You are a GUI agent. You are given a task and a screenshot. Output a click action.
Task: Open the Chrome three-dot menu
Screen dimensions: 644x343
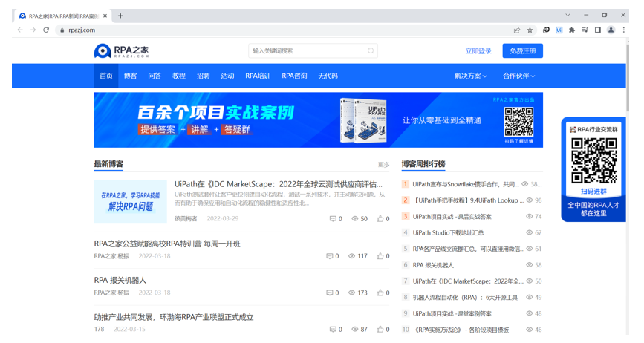(x=623, y=30)
